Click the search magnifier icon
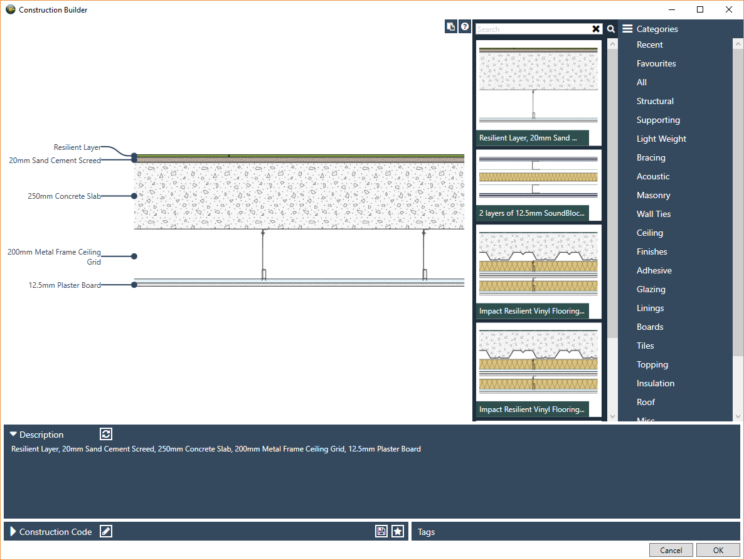The height and width of the screenshot is (560, 744). (610, 28)
